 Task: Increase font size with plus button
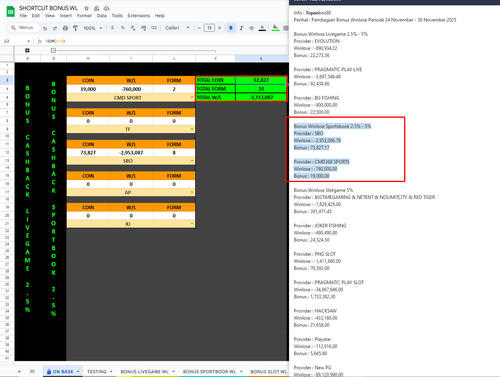[219, 28]
